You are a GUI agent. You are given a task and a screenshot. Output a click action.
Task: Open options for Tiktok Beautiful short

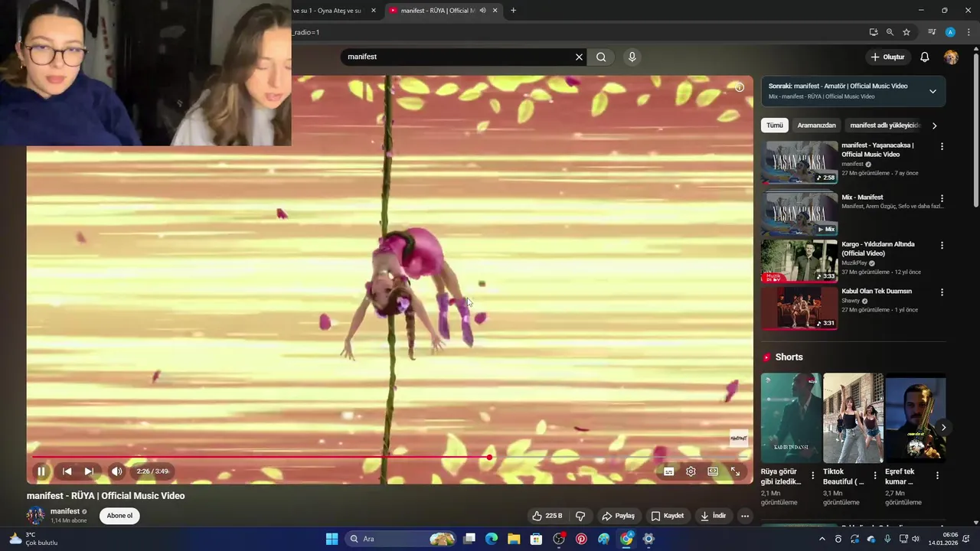click(875, 476)
